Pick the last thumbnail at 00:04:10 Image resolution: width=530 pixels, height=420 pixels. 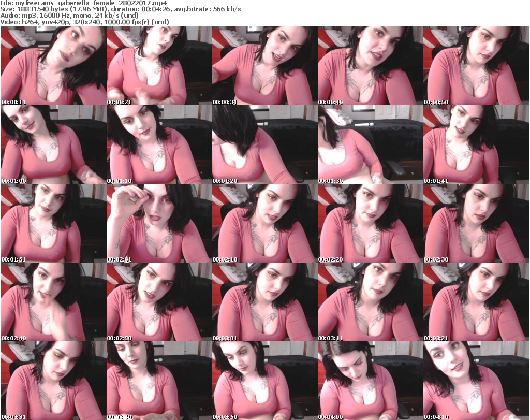(x=476, y=380)
